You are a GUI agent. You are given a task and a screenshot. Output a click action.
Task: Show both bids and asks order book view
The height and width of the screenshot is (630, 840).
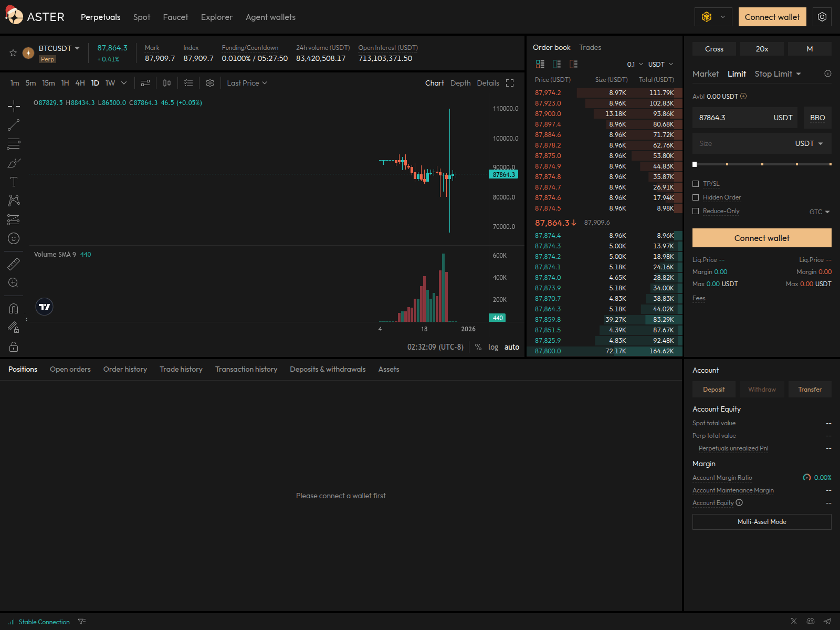[540, 64]
